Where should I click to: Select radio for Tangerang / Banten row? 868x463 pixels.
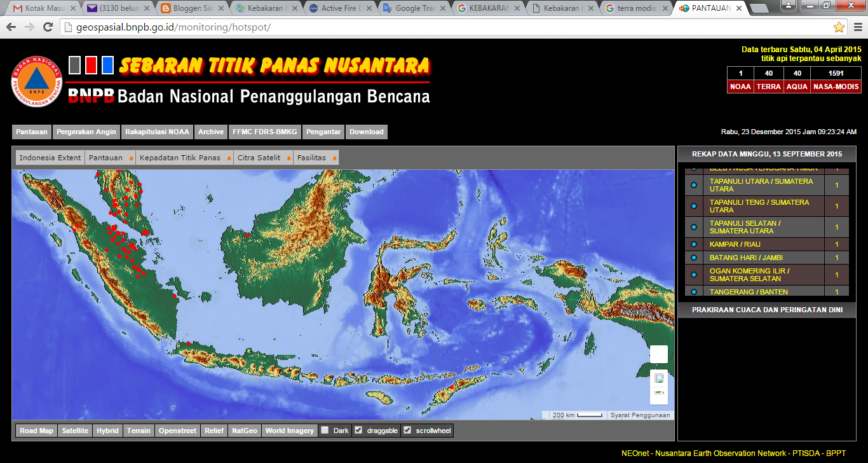click(x=694, y=291)
